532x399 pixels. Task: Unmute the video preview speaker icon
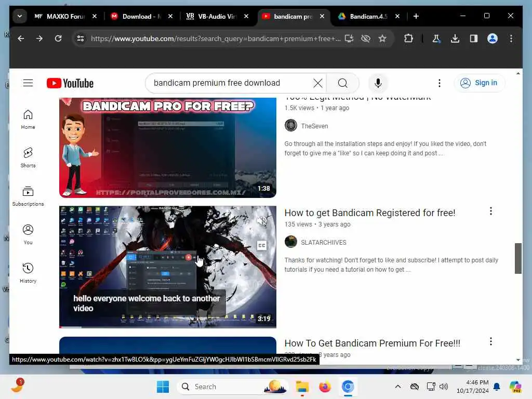[x=262, y=221]
